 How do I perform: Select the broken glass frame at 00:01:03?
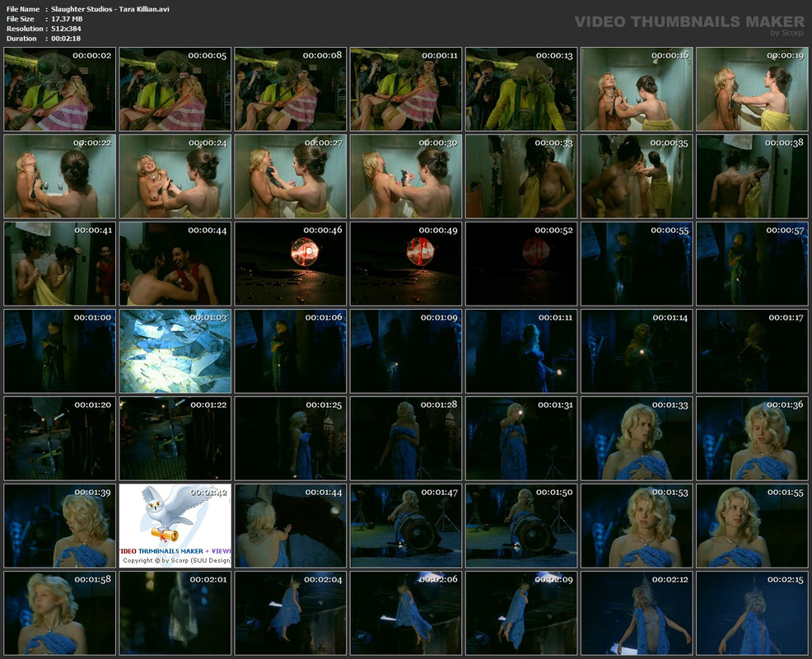175,351
